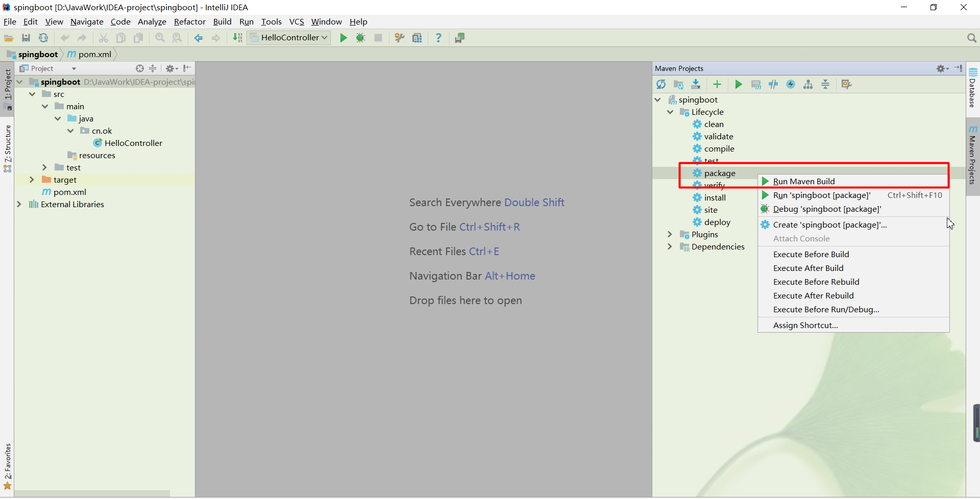Viewport: 980px width, 499px height.
Task: Click the Paste icon in toolbar
Action: coord(138,38)
